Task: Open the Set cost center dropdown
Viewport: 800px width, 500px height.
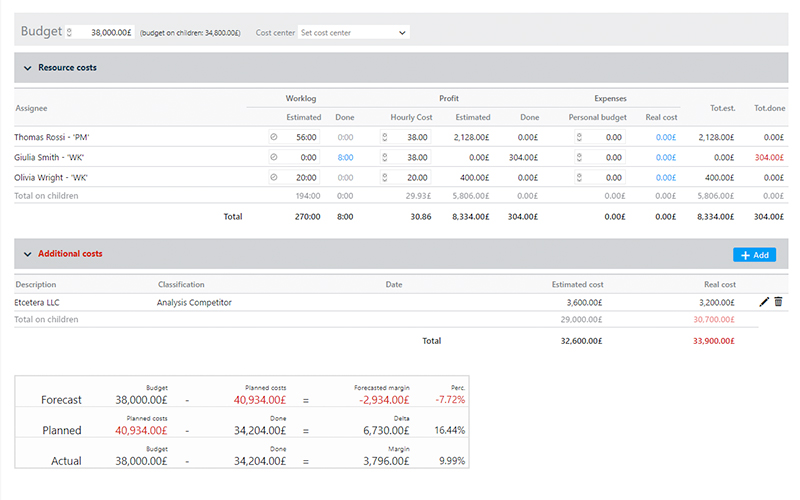Action: pyautogui.click(x=354, y=32)
